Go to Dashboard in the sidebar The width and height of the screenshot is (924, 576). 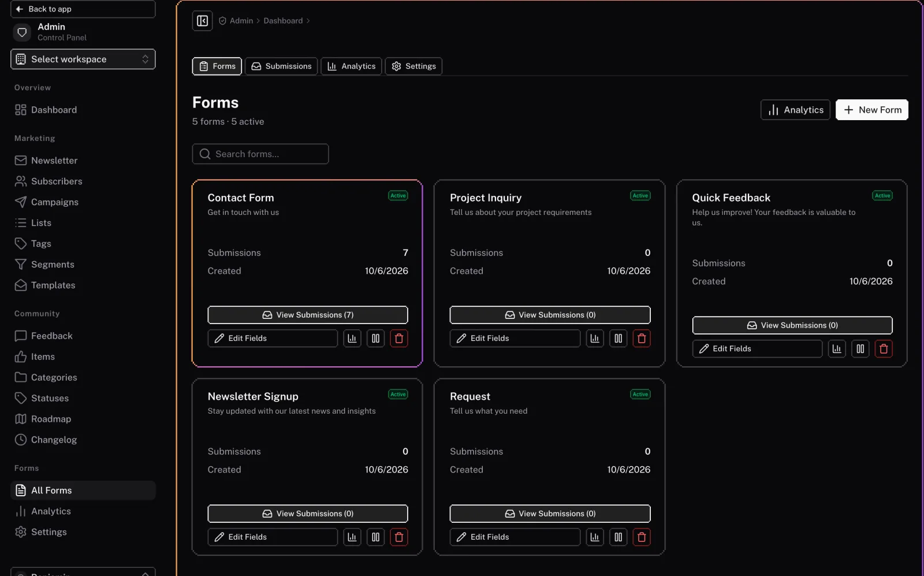coord(83,110)
